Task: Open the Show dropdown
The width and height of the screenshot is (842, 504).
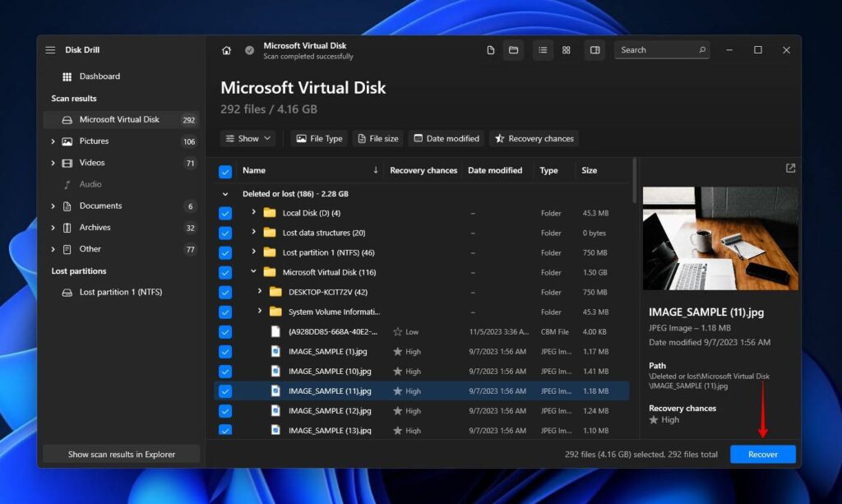Action: click(x=247, y=138)
